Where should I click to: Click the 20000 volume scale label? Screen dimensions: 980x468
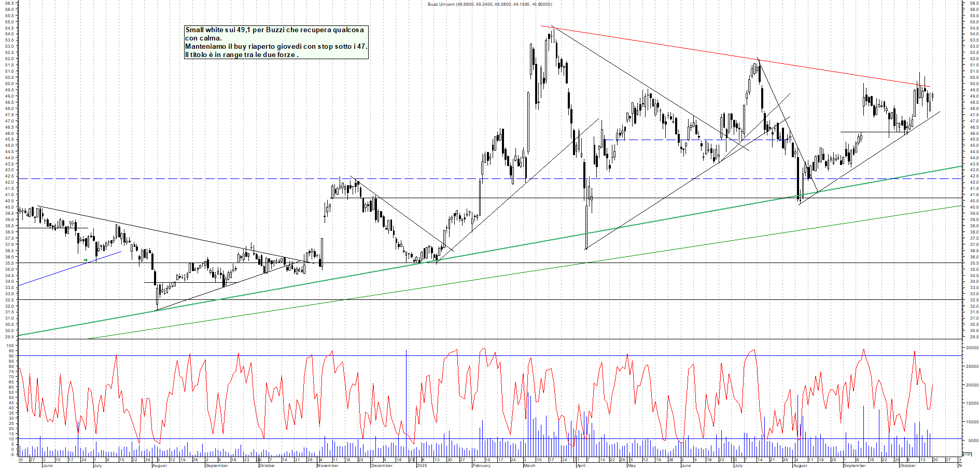(971, 385)
